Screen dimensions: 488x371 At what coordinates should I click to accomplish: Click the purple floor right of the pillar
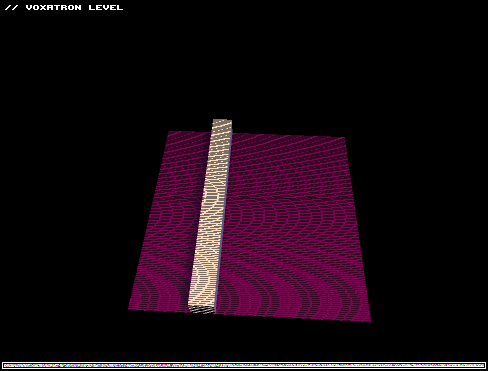[293, 227]
